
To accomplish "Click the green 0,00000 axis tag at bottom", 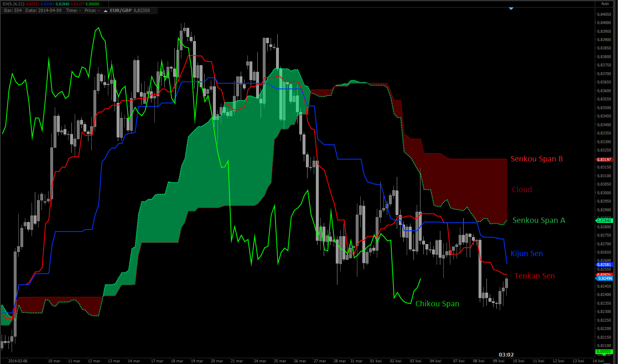I will click(604, 352).
